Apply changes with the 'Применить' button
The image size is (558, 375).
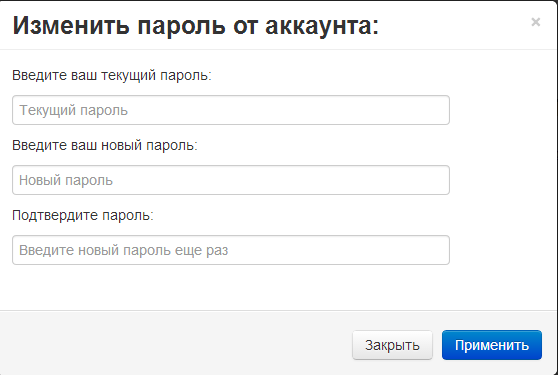(x=492, y=345)
